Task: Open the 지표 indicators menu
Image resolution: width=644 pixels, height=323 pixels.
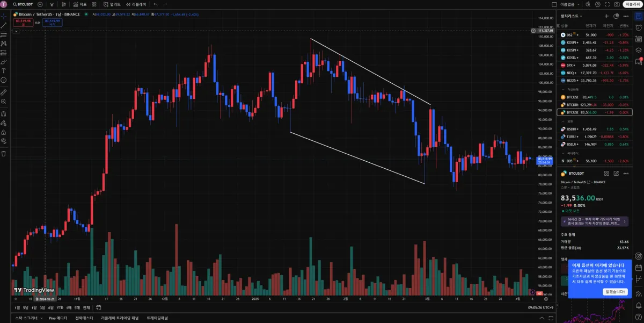Action: (x=79, y=4)
